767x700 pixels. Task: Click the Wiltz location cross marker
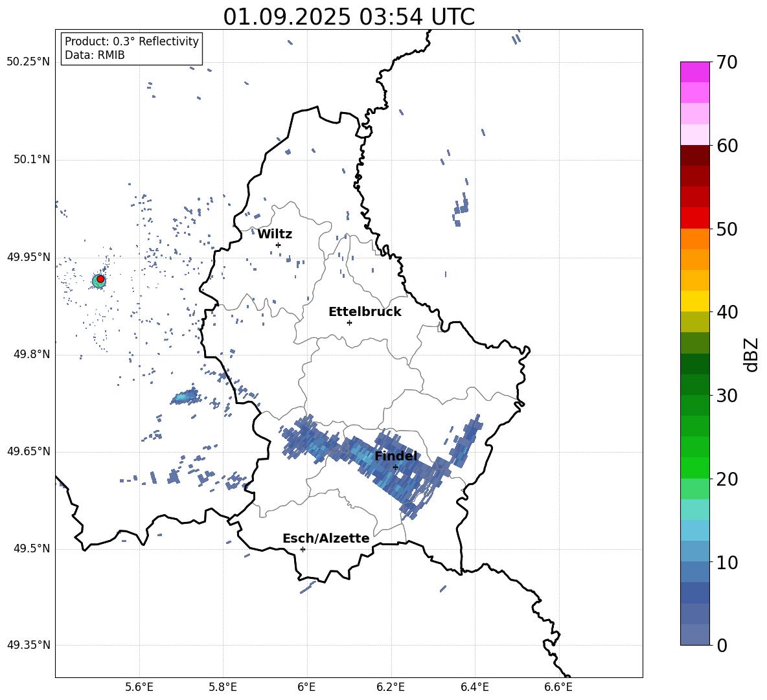pyautogui.click(x=278, y=245)
